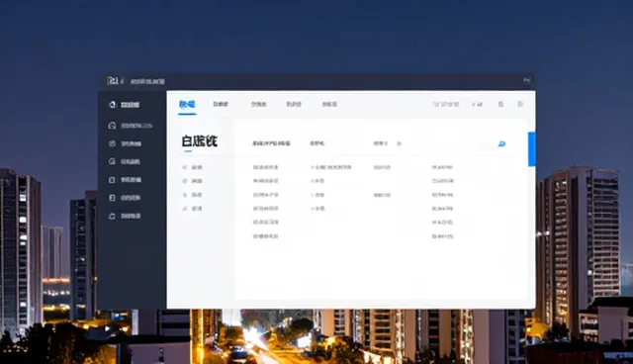
Task: Switch to the fourth tab in the top bar
Action: [294, 104]
